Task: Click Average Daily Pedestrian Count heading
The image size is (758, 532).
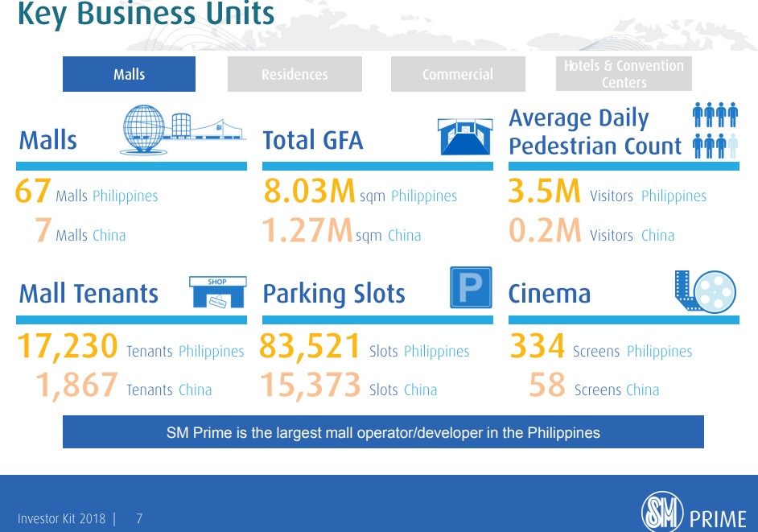Action: click(595, 132)
